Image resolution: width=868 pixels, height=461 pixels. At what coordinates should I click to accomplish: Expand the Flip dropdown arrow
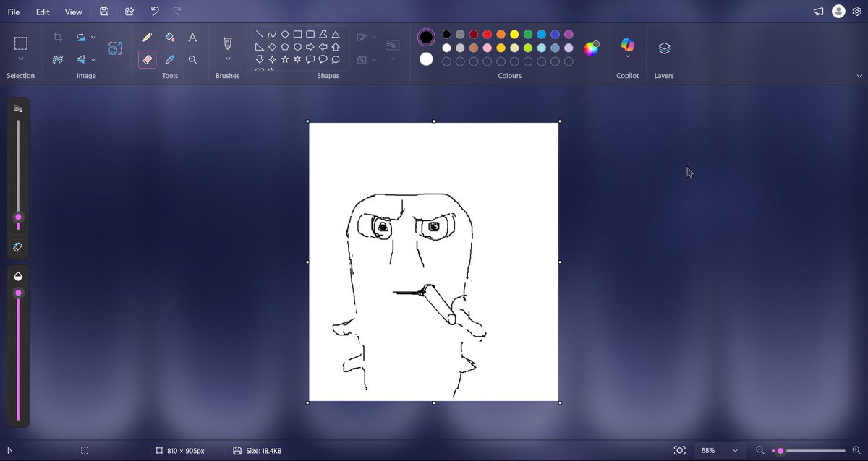tap(93, 59)
